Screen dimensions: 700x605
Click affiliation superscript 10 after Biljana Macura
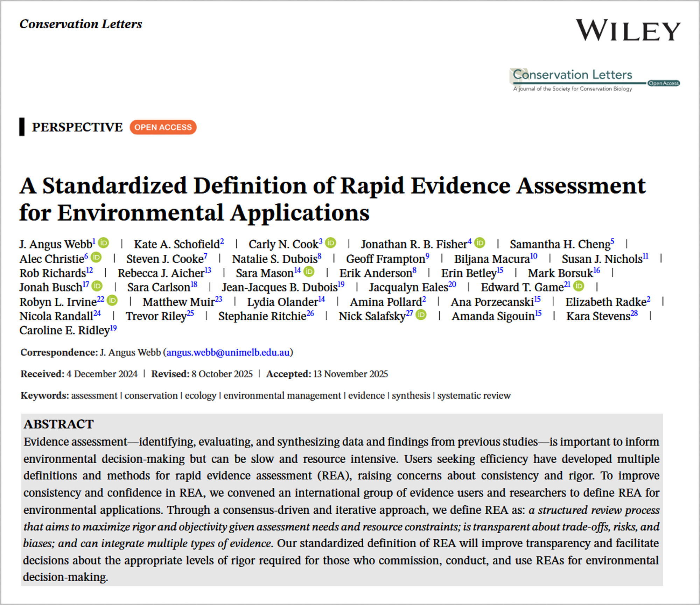pos(533,256)
